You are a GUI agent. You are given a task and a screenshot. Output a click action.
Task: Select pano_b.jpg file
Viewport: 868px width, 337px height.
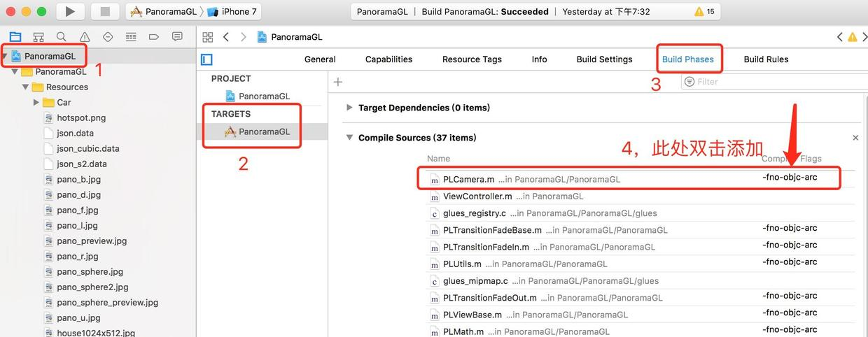pos(78,179)
